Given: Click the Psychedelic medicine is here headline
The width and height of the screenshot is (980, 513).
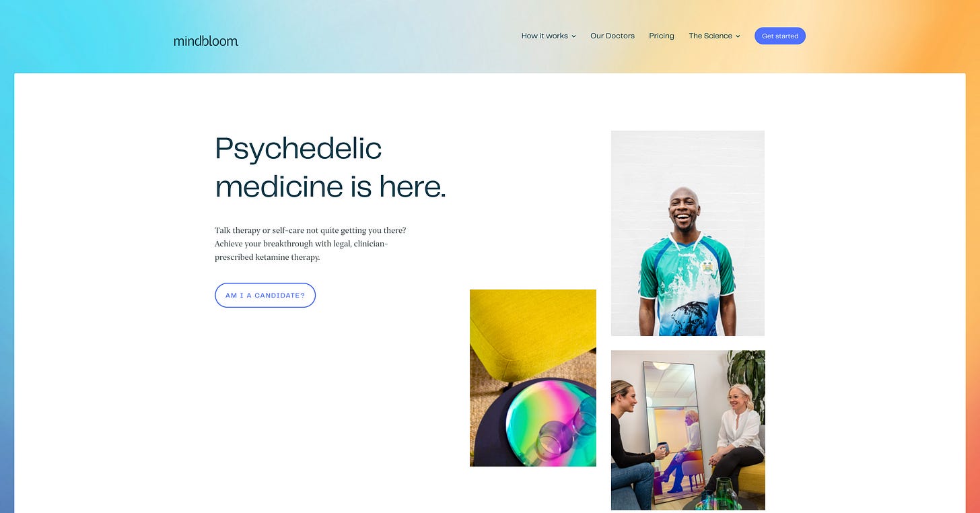Looking at the screenshot, I should [330, 167].
